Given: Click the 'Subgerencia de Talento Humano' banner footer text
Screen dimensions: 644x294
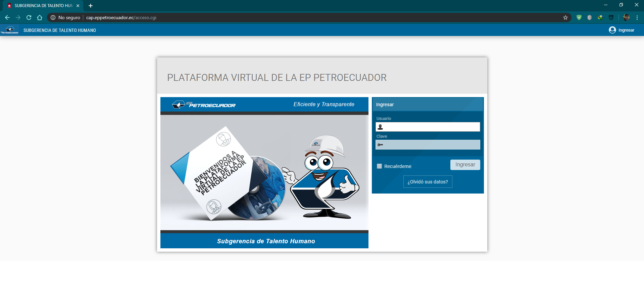Looking at the screenshot, I should [x=266, y=241].
